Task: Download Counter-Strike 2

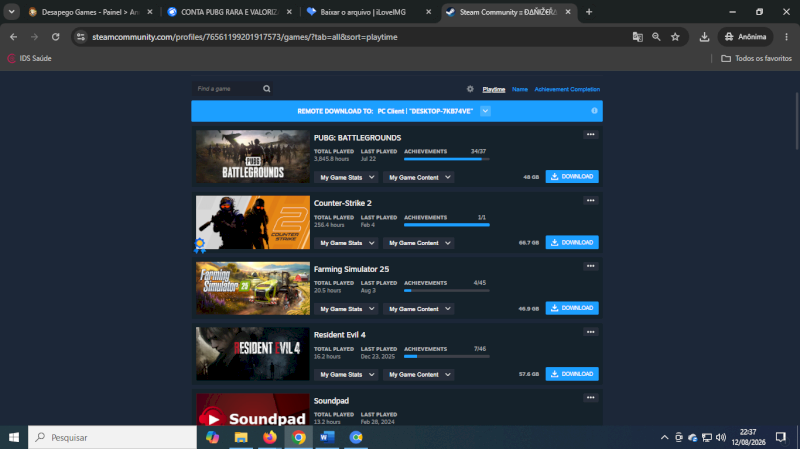Action: point(572,242)
